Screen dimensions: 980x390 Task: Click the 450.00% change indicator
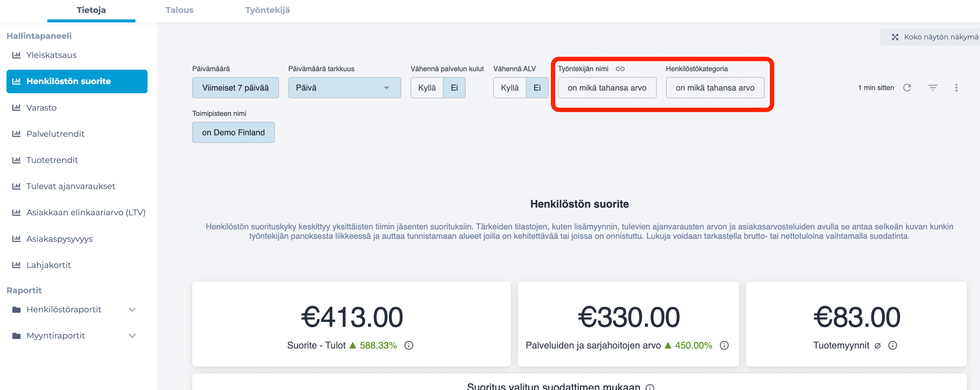(689, 346)
